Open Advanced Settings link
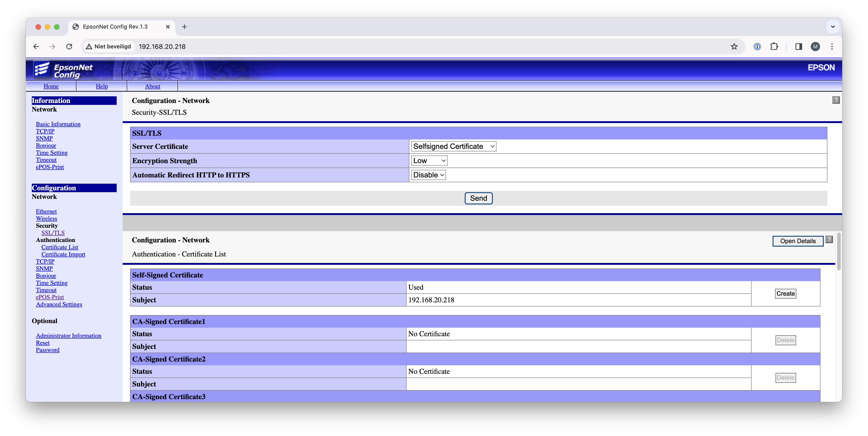 click(x=59, y=304)
